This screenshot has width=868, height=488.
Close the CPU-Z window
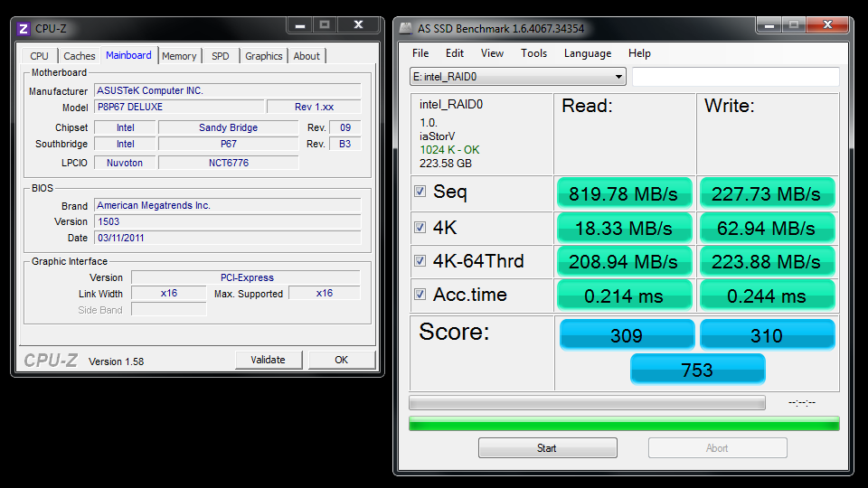[358, 25]
